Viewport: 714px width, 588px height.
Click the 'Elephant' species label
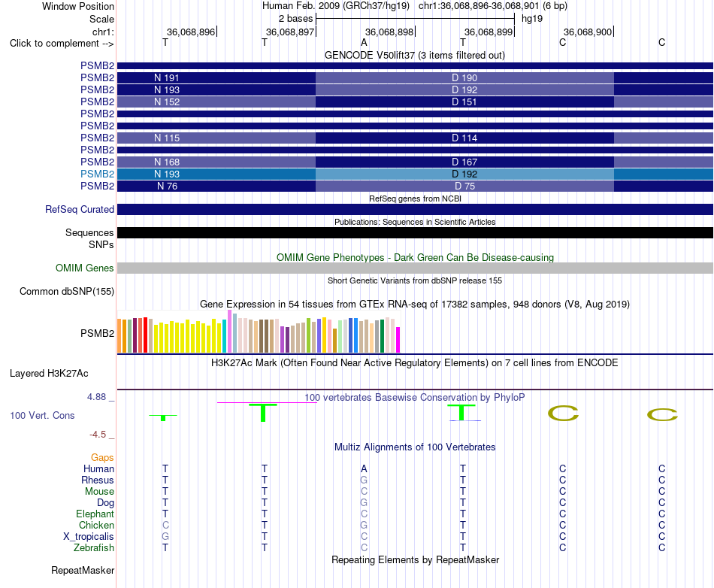click(95, 514)
